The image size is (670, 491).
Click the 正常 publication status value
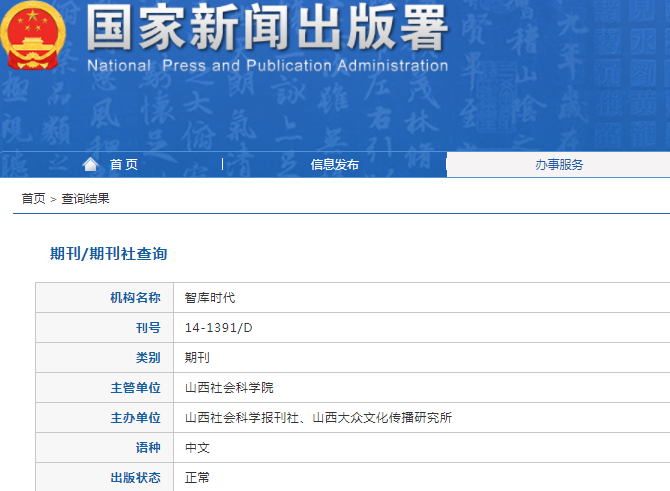click(x=197, y=478)
